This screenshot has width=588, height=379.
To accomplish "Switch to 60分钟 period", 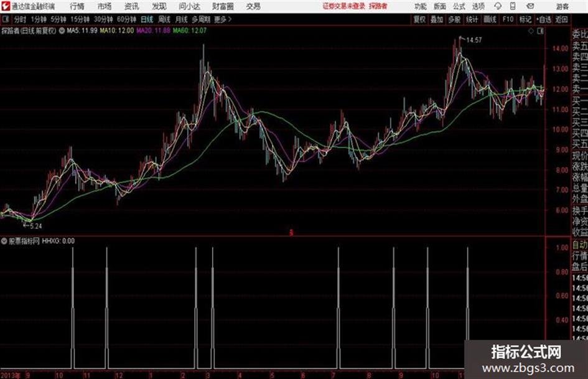I will 126,19.
